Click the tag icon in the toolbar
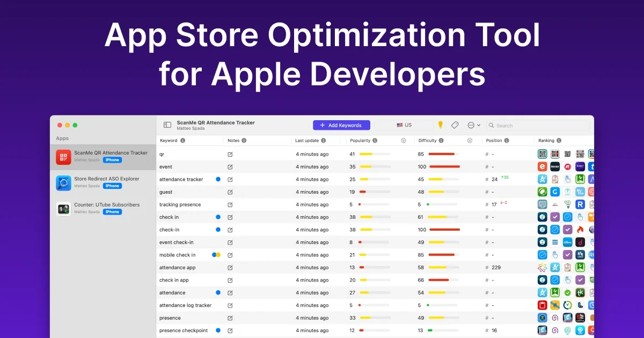644x338 pixels. point(455,124)
